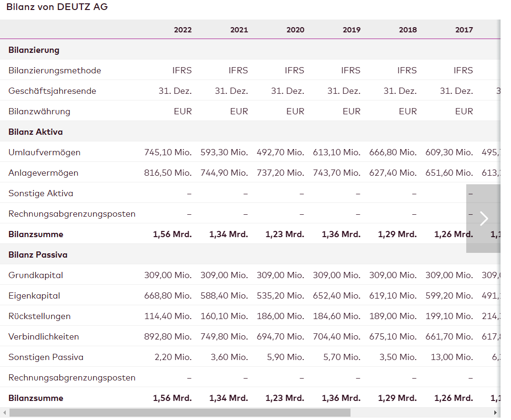Click the Anlagevermögen row label

click(x=43, y=173)
